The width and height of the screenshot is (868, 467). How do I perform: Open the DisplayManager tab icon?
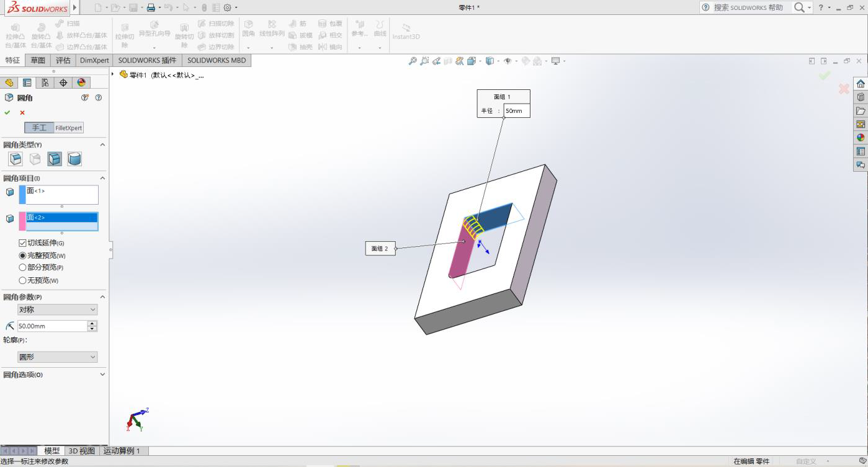(x=81, y=82)
